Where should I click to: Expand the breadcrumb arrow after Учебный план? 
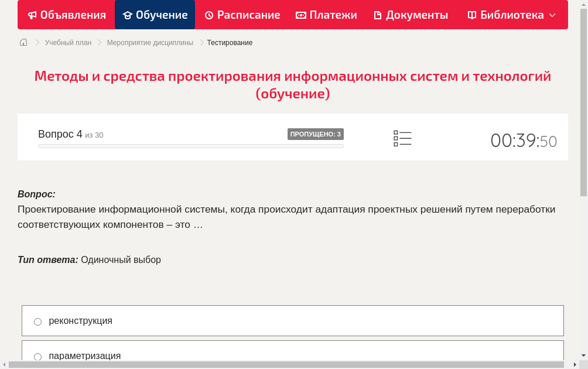(98, 42)
